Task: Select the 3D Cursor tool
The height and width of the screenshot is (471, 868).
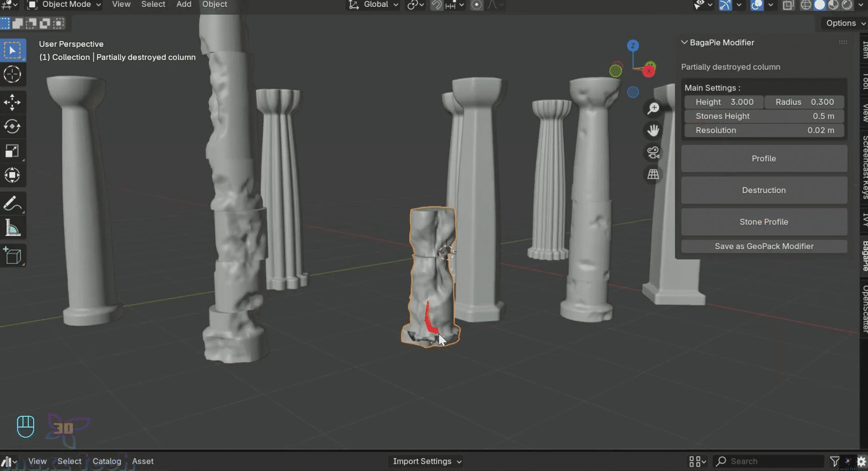Action: [x=12, y=74]
